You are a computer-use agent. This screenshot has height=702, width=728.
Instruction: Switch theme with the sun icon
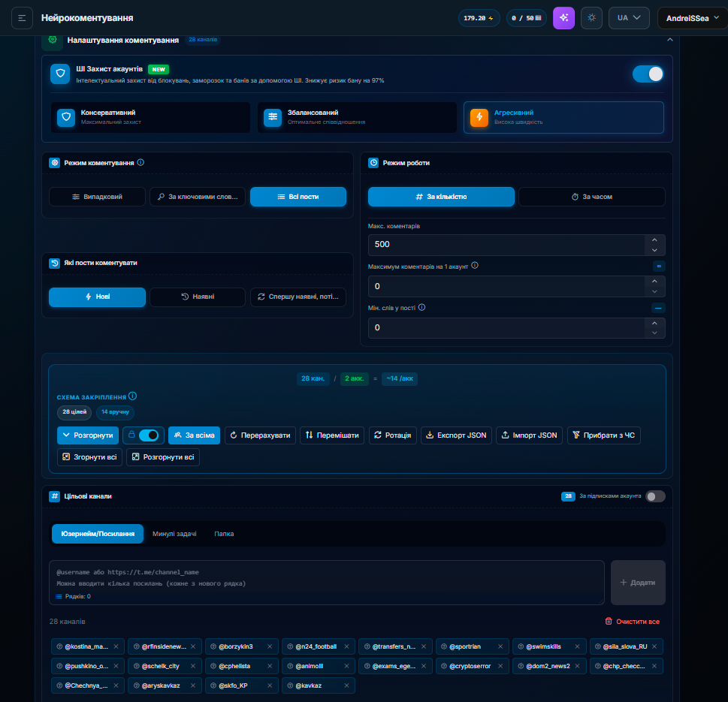[591, 18]
